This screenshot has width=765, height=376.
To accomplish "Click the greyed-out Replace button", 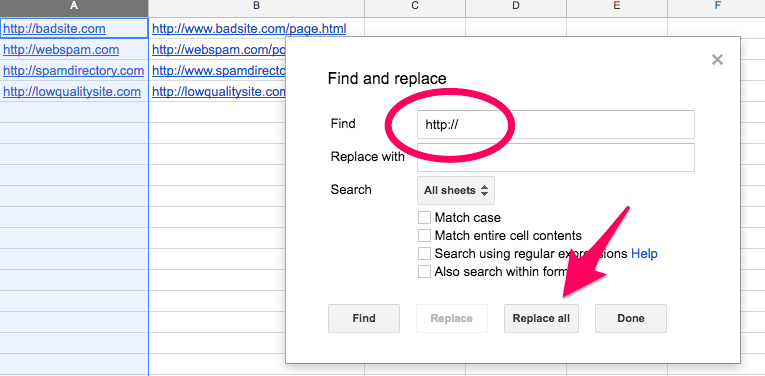I will click(452, 318).
